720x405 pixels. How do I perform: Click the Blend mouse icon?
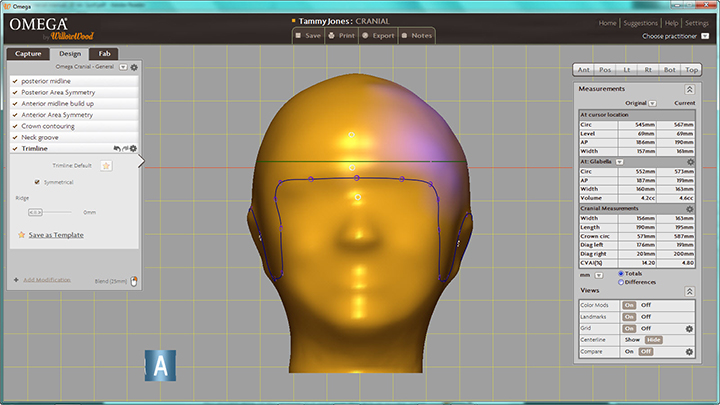(x=134, y=281)
